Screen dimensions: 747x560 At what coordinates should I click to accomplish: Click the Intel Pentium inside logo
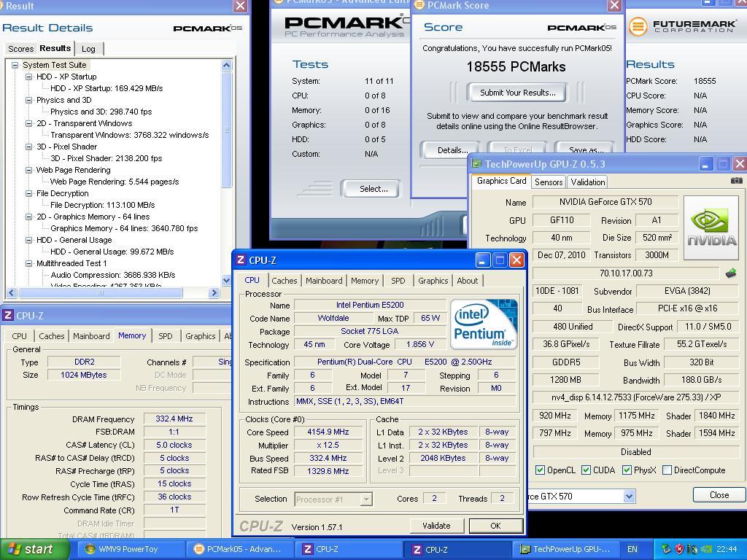pyautogui.click(x=483, y=324)
